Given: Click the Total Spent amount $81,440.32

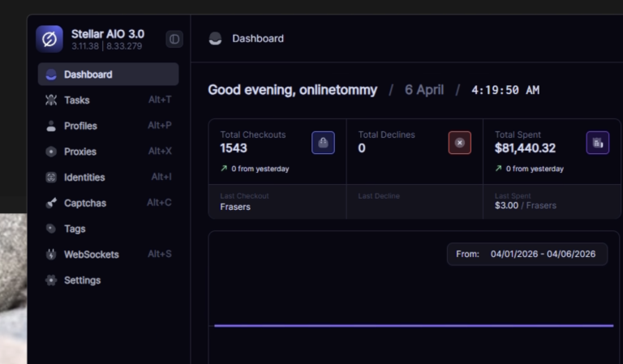Looking at the screenshot, I should pos(526,148).
